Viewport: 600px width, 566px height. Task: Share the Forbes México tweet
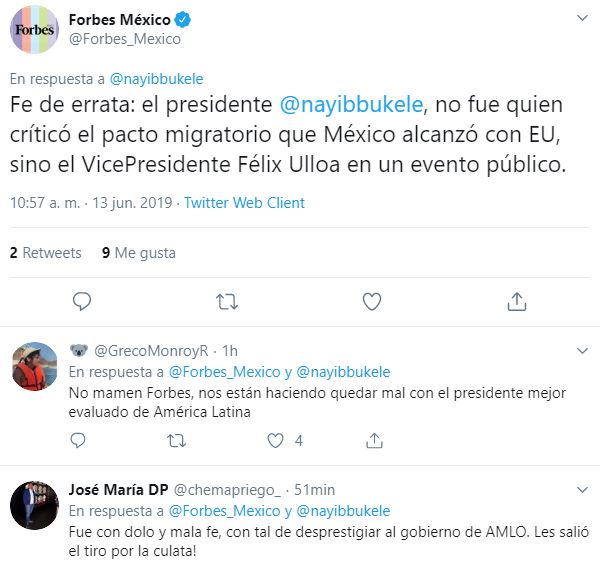click(x=516, y=300)
